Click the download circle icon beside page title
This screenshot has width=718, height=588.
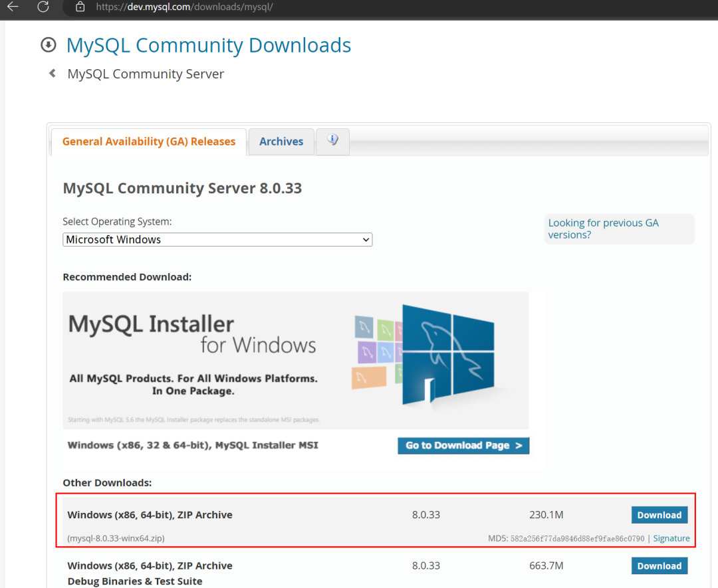pos(49,45)
